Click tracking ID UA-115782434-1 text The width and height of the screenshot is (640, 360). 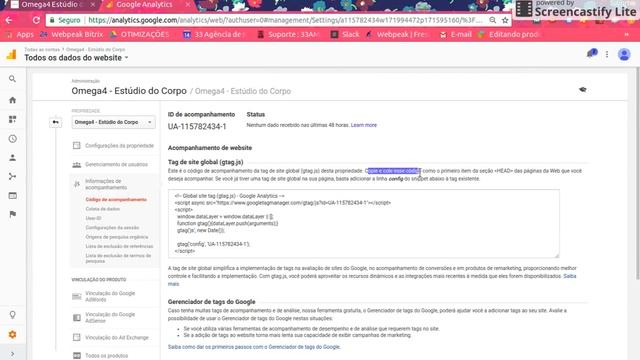pyautogui.click(x=197, y=127)
